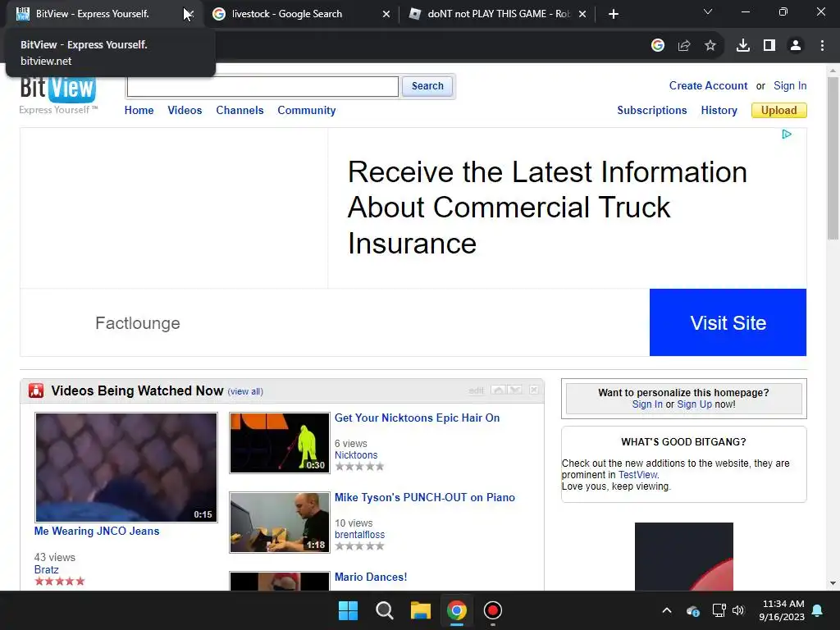
Task: Open File Explorer from taskbar
Action: point(421,610)
